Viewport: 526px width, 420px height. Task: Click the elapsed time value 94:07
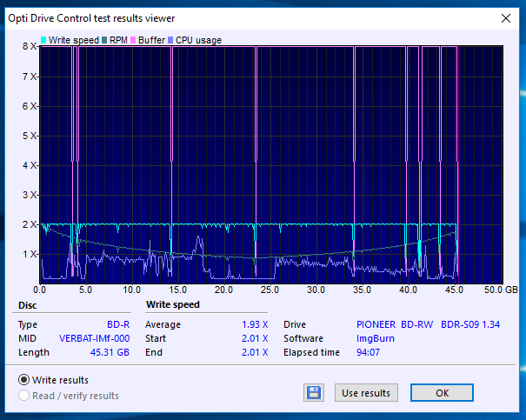pos(368,352)
